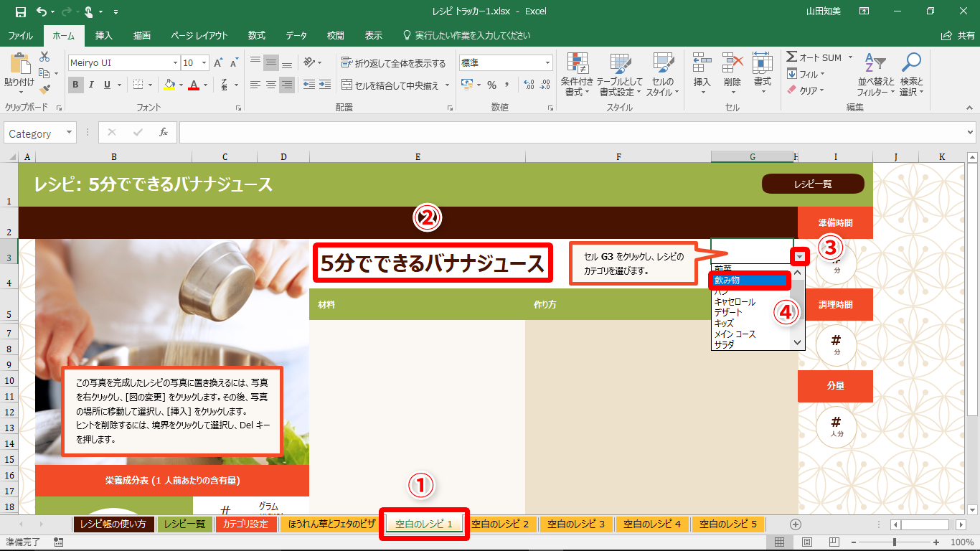
Task: Undo the last action
Action: point(42,11)
